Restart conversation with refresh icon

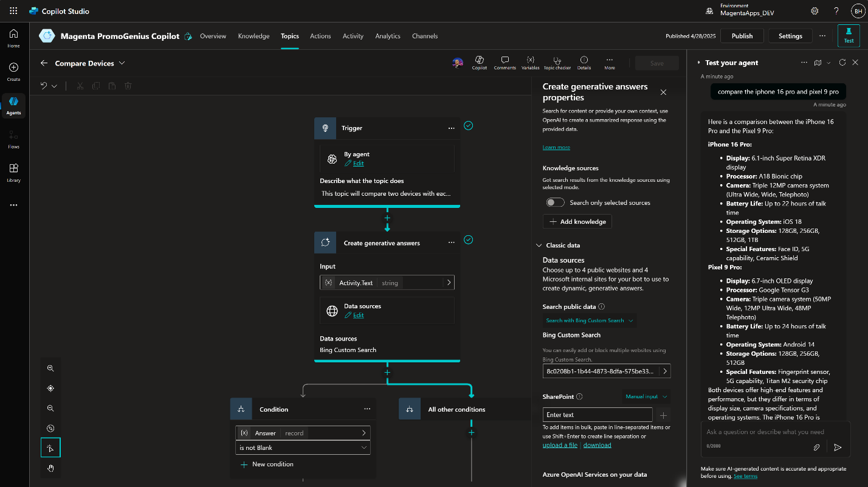coord(842,63)
